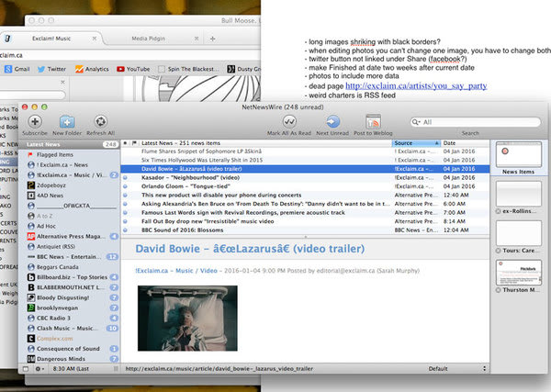Click the Refresh All toolbar icon
551x392 pixels.
coord(100,121)
